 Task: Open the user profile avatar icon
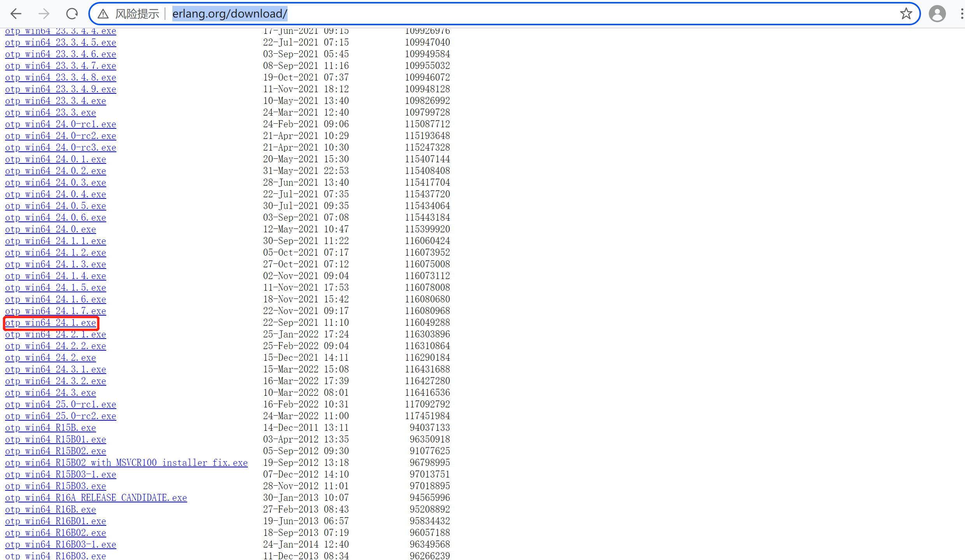click(937, 14)
